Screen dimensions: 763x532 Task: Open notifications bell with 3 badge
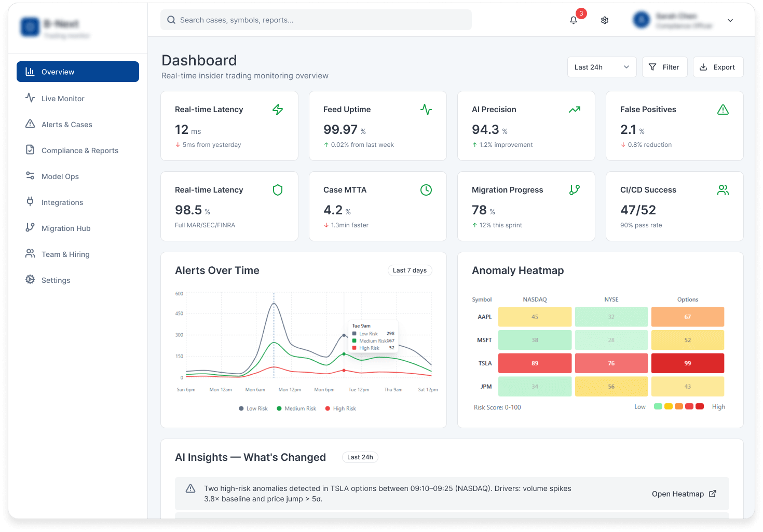pyautogui.click(x=574, y=20)
